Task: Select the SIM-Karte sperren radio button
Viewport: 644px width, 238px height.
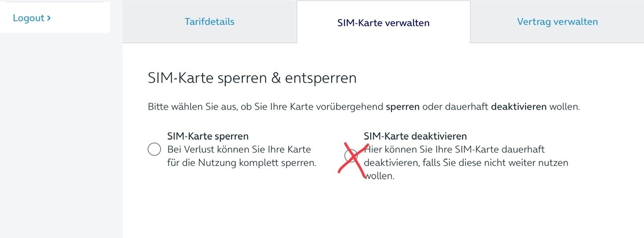Action: click(154, 149)
